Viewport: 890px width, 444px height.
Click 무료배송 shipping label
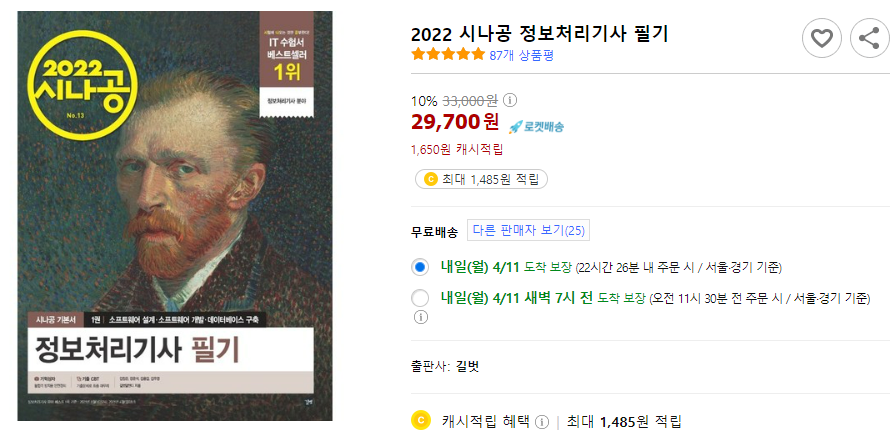[434, 232]
